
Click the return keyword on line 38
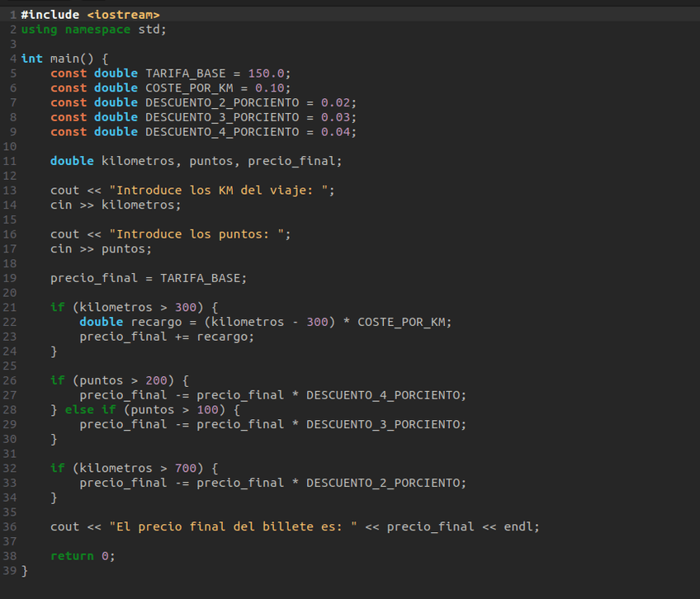72,556
